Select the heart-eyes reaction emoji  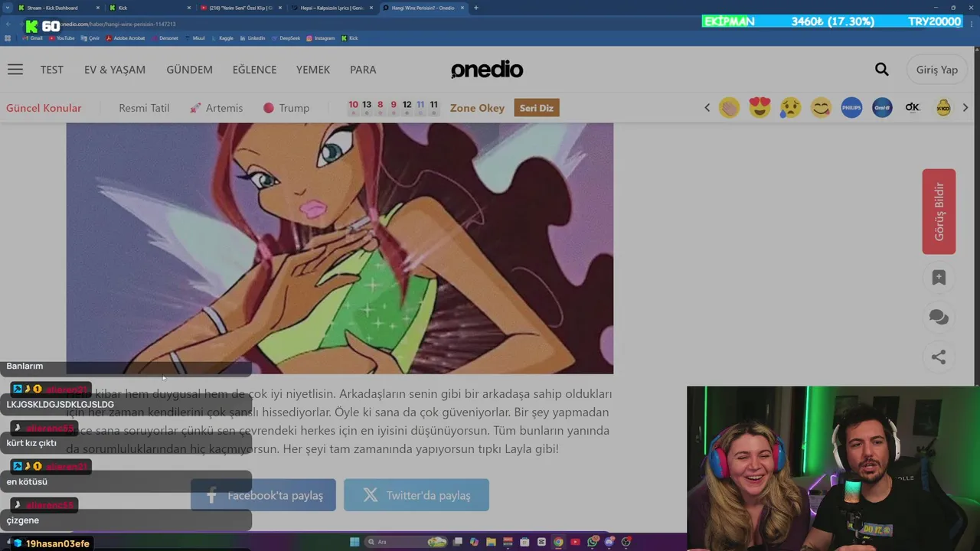[759, 108]
